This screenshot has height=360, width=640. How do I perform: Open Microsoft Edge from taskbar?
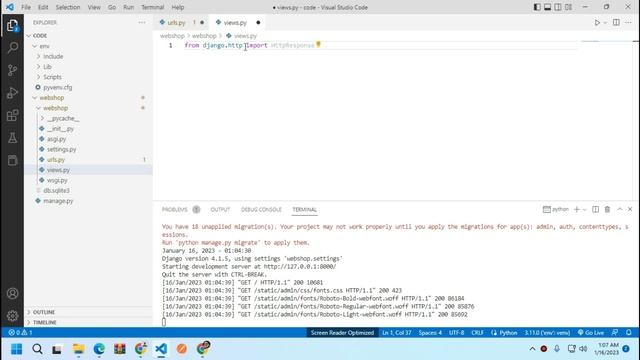99,349
